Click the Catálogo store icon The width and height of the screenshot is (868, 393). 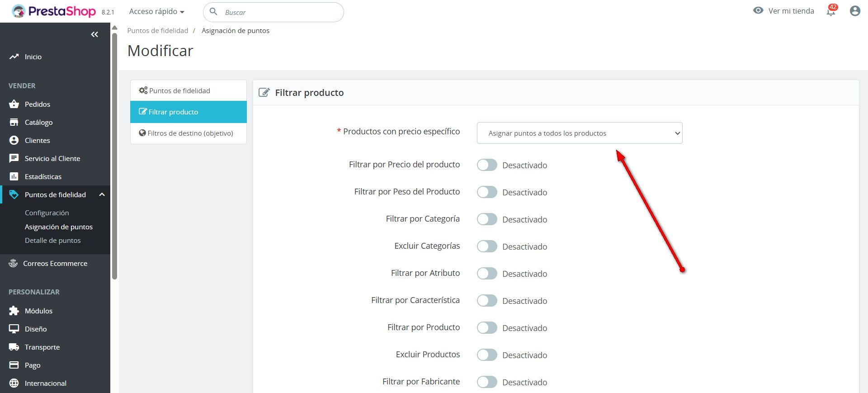[x=14, y=122]
